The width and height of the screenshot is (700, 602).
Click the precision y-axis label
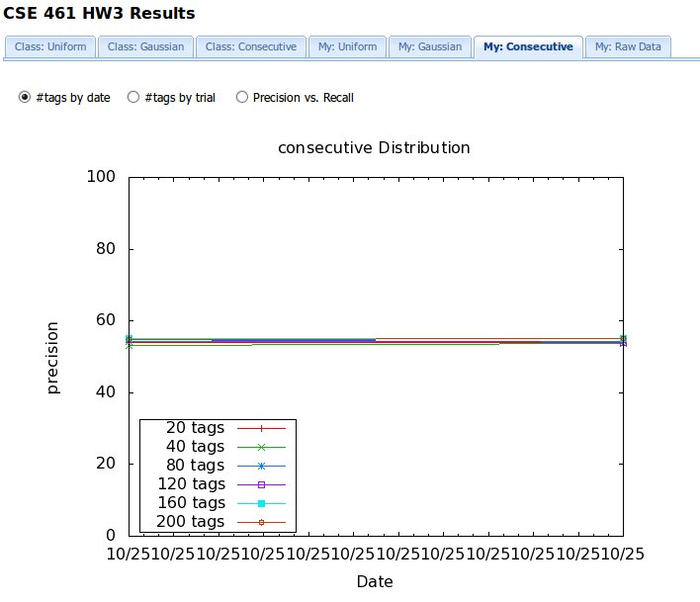(53, 357)
